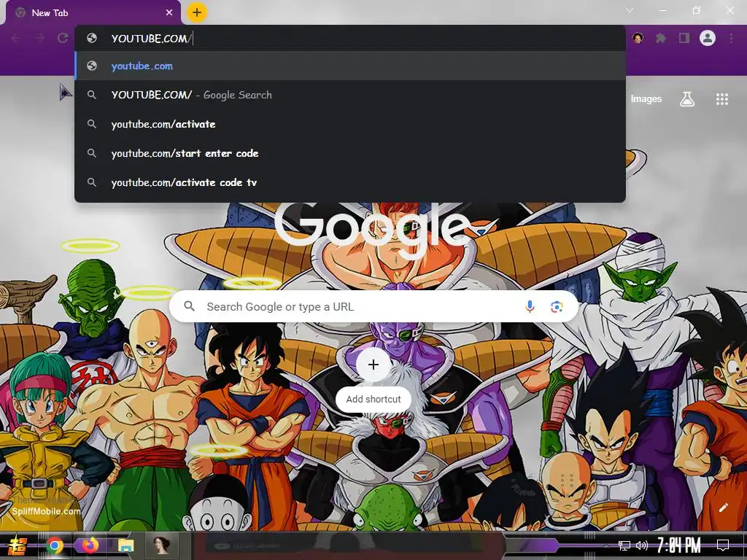Open the Google apps grid
747x560 pixels.
pos(722,99)
